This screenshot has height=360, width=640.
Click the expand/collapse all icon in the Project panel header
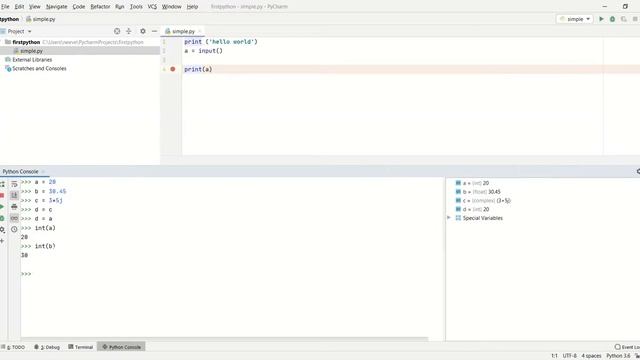coord(129,31)
